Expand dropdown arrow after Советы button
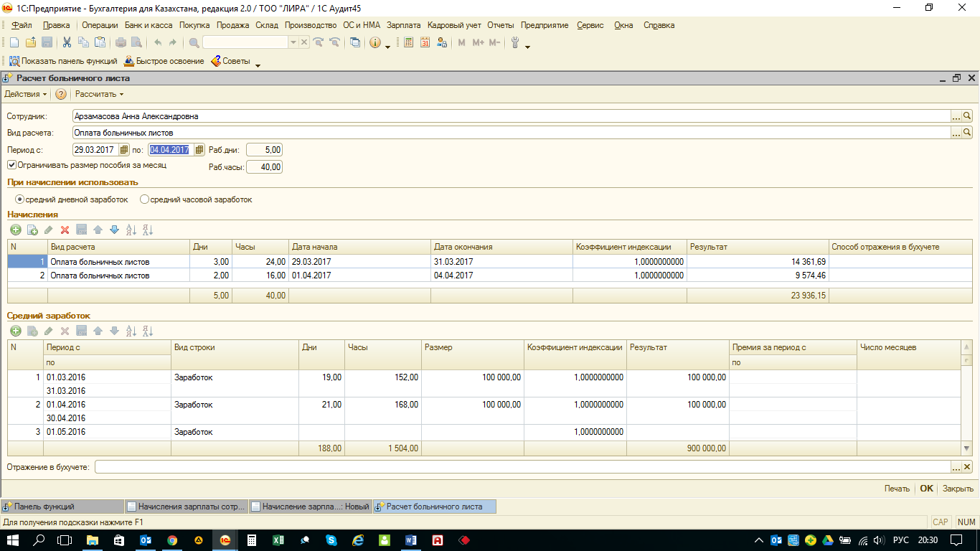This screenshot has width=980, height=551. pos(258,64)
